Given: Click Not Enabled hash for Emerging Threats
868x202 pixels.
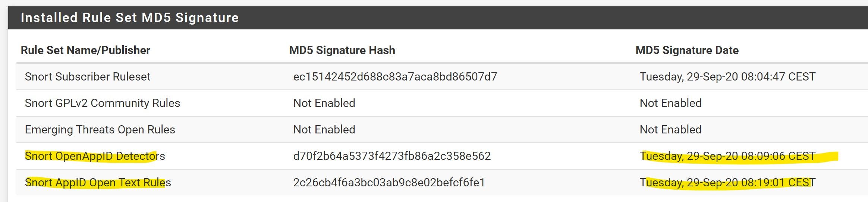Looking at the screenshot, I should (x=324, y=129).
